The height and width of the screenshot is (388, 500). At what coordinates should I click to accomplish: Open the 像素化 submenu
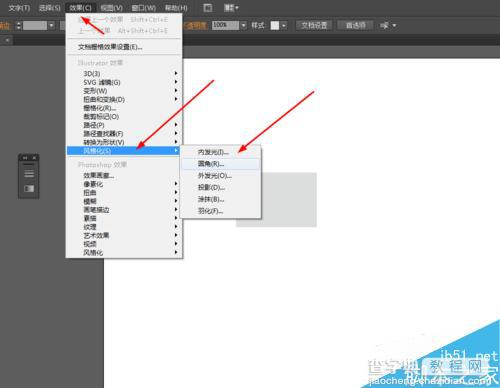[x=124, y=184]
